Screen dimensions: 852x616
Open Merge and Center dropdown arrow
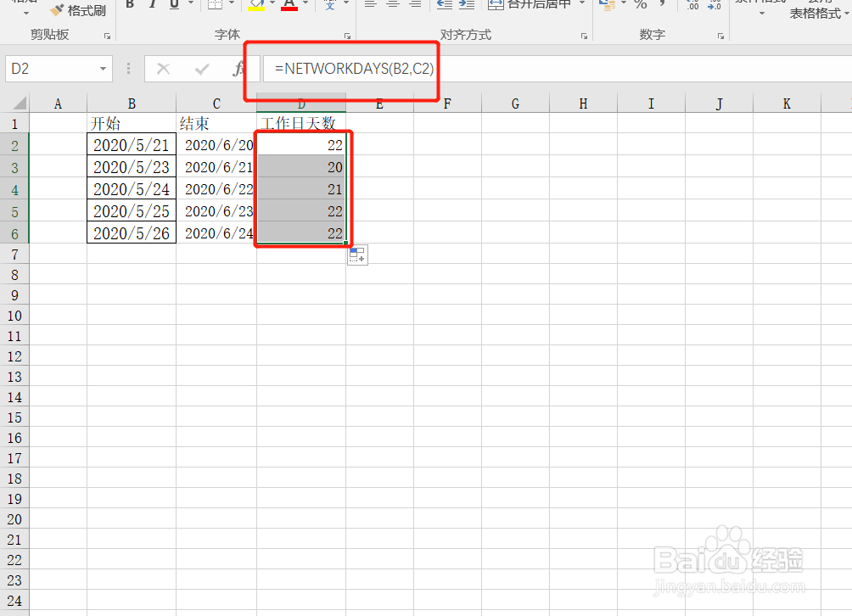(582, 3)
